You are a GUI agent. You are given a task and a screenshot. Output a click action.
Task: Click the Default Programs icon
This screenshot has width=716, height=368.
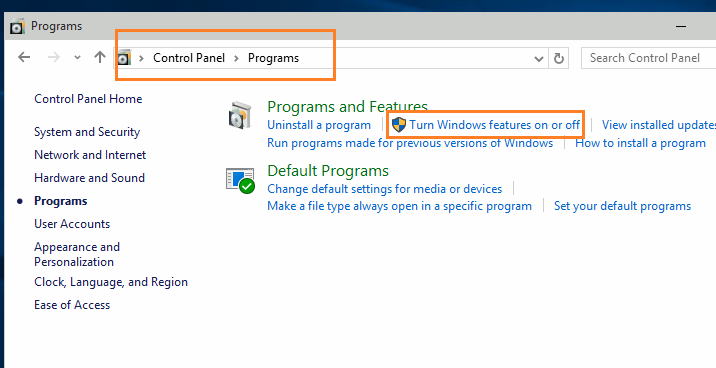point(240,180)
